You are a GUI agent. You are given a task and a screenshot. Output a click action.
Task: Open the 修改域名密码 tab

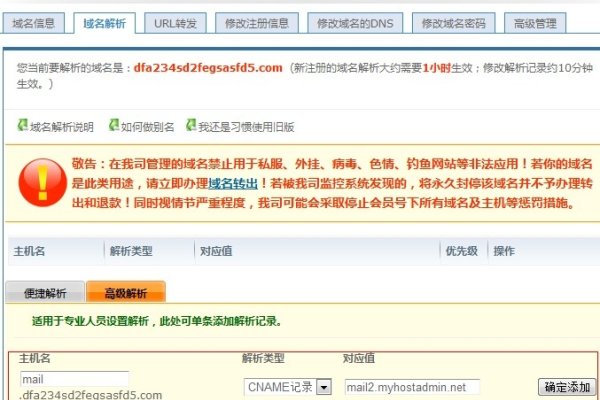click(453, 24)
